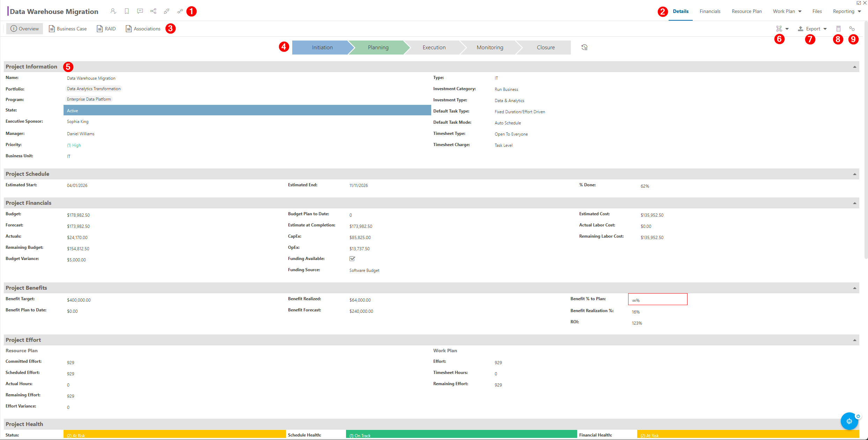Click the Export upload icon
Screen dimensions: 868x440
click(801, 29)
